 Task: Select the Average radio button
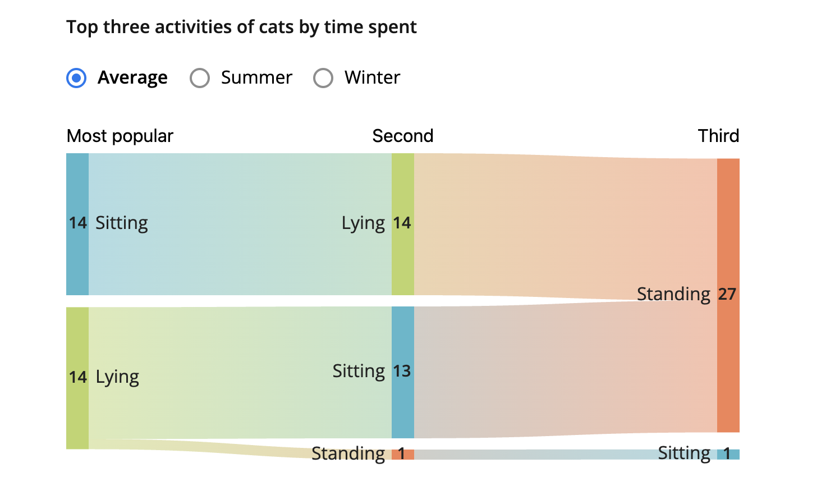76,78
